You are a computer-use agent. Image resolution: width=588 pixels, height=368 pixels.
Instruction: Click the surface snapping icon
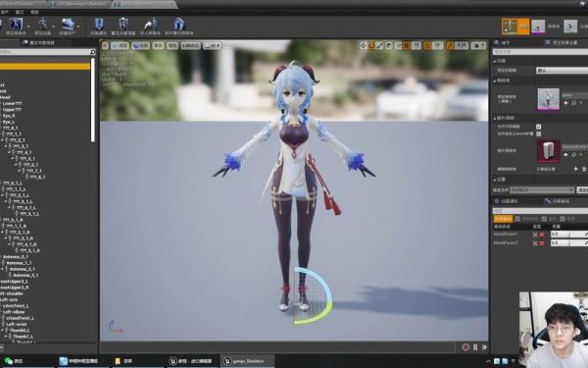pos(398,45)
